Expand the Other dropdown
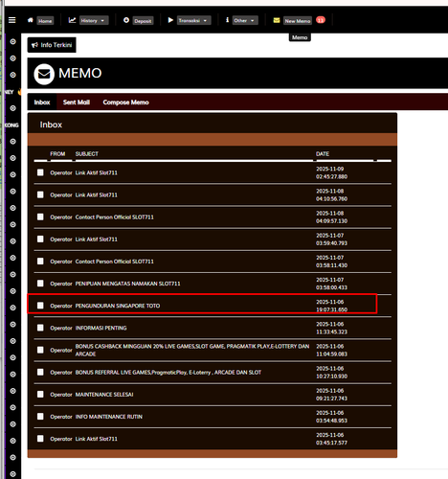Screen dimensions: 448x479 tap(245, 20)
